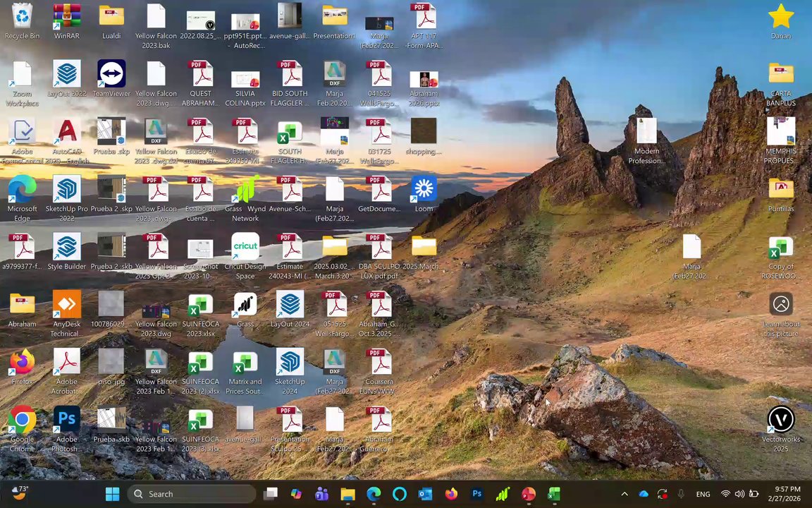This screenshot has width=812, height=508.
Task: Open Adobe Acrobat desktop shortcut
Action: click(67, 371)
